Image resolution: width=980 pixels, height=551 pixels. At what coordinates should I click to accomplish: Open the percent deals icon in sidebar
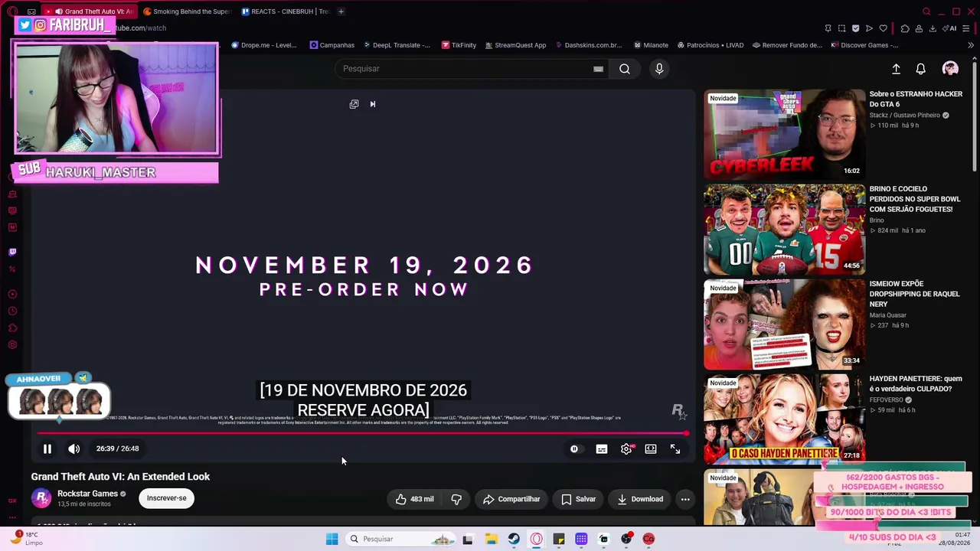click(x=12, y=269)
